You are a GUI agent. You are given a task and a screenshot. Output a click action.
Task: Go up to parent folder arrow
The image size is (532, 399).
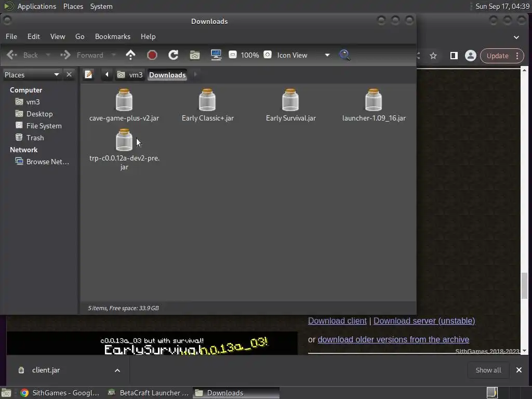[x=130, y=55]
